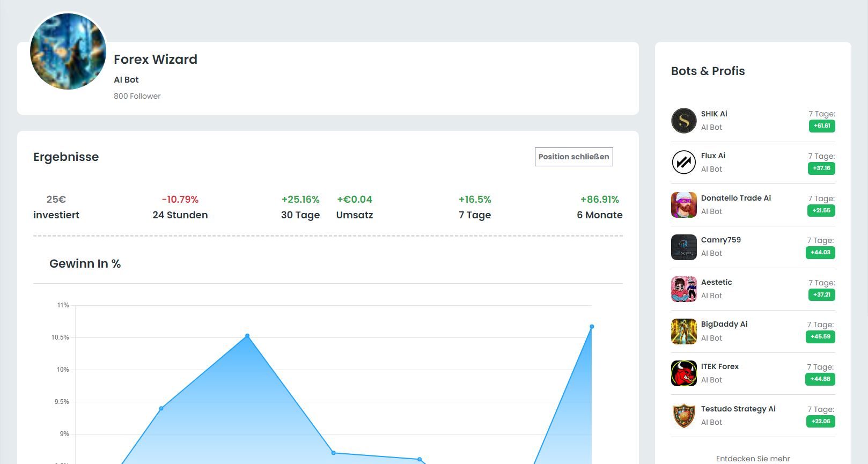Click the +37.16 badge for Flux Ai
The height and width of the screenshot is (464, 868).
pos(821,168)
